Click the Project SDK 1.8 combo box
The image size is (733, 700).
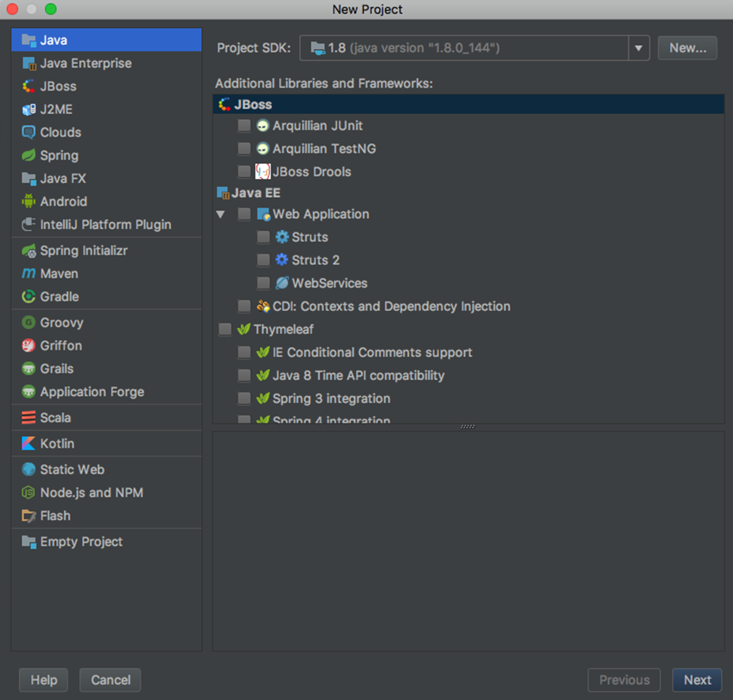point(474,48)
